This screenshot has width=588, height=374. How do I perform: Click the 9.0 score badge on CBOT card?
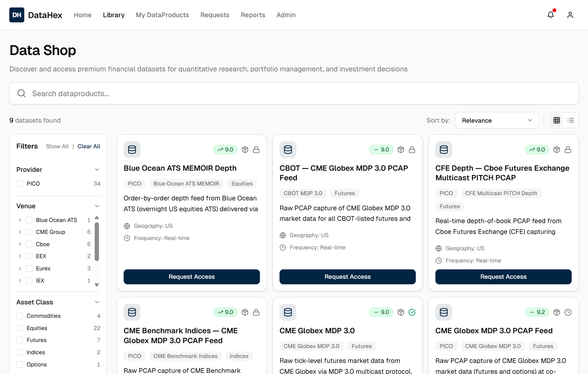point(381,150)
